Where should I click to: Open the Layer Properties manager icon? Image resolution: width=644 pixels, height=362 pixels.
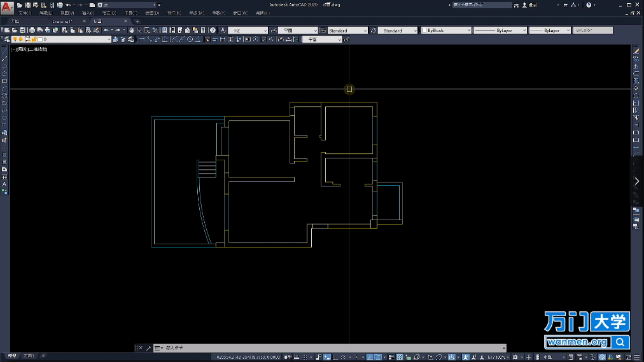(x=7, y=39)
